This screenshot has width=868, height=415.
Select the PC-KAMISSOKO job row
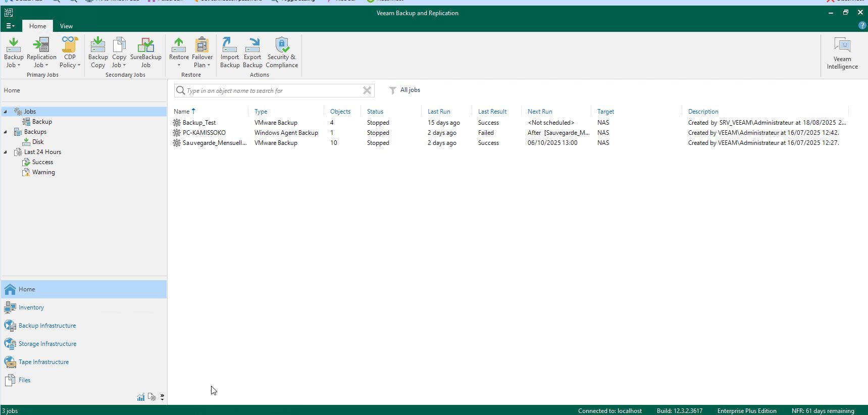coord(510,133)
